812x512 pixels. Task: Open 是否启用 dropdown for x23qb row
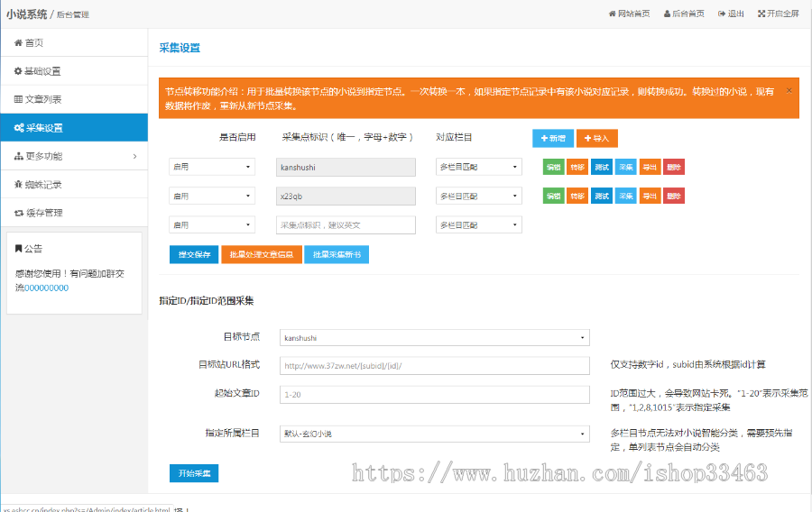pos(212,196)
